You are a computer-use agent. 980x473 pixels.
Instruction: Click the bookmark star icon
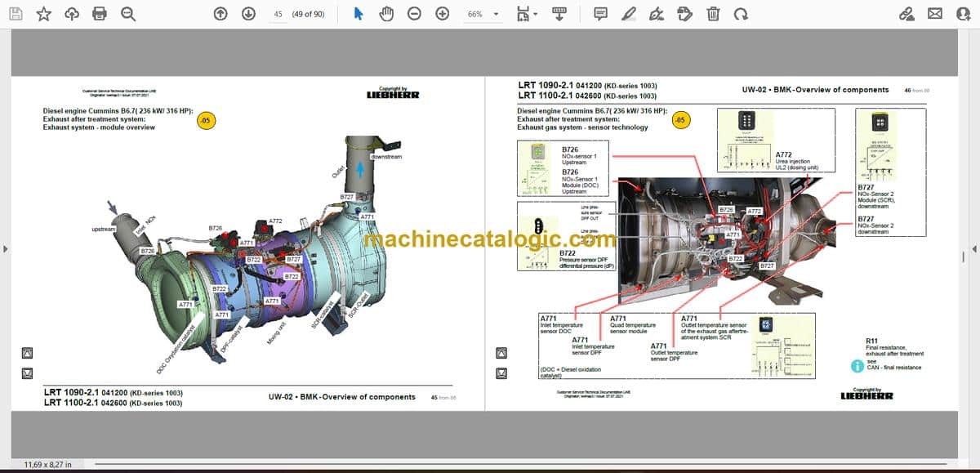point(43,14)
